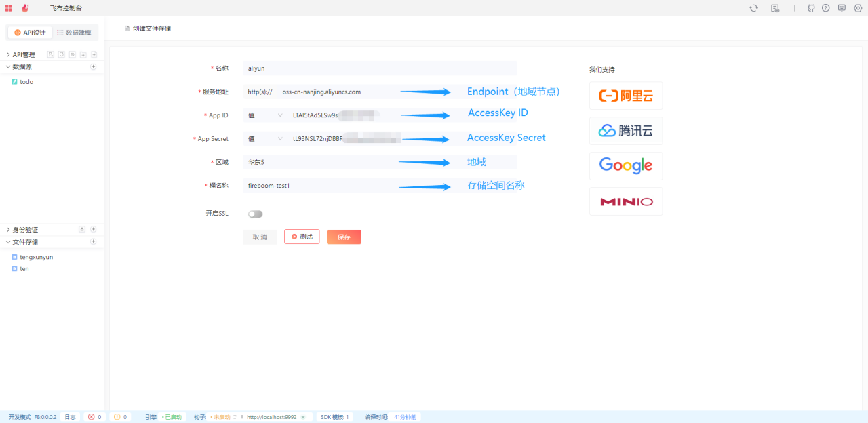Click the 测试 button
868x423 pixels.
pos(302,237)
